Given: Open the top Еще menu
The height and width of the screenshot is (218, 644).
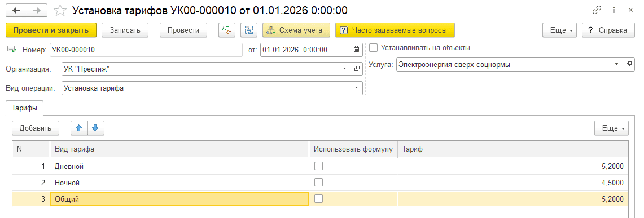Looking at the screenshot, I should 560,30.
